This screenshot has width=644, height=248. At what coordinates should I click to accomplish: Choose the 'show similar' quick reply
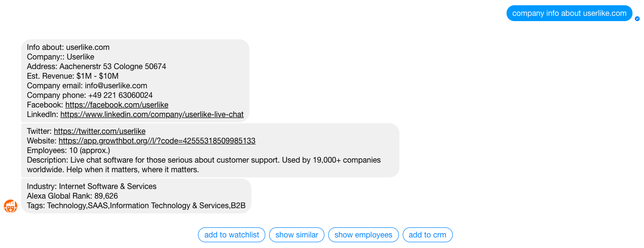[x=297, y=235]
